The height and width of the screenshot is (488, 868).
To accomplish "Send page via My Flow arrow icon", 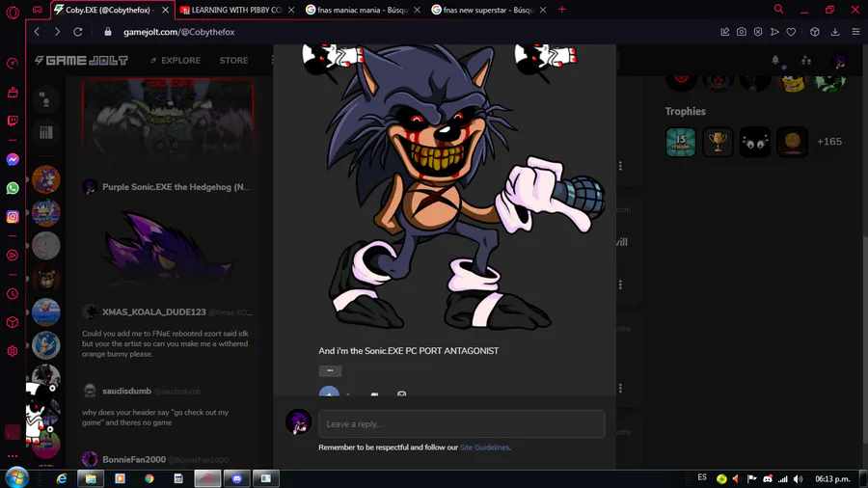I will pyautogui.click(x=775, y=32).
